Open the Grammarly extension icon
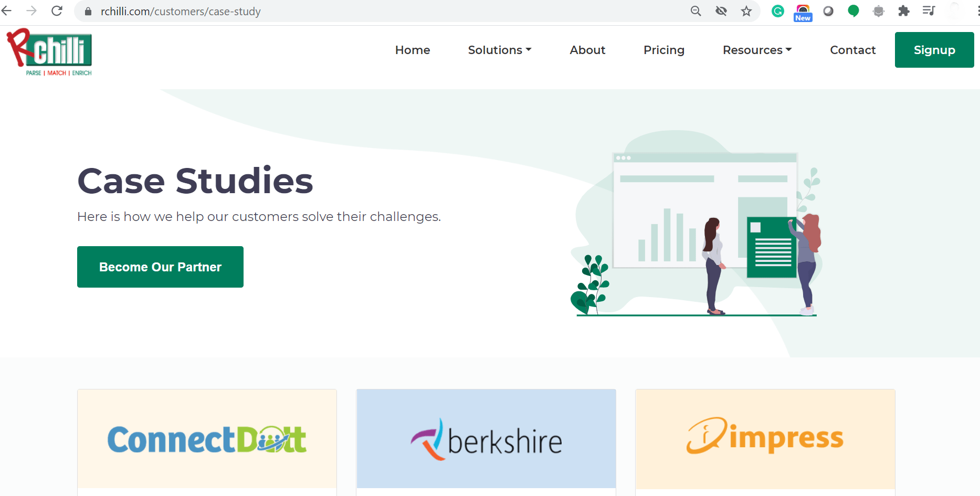This screenshot has height=496, width=980. 778,11
